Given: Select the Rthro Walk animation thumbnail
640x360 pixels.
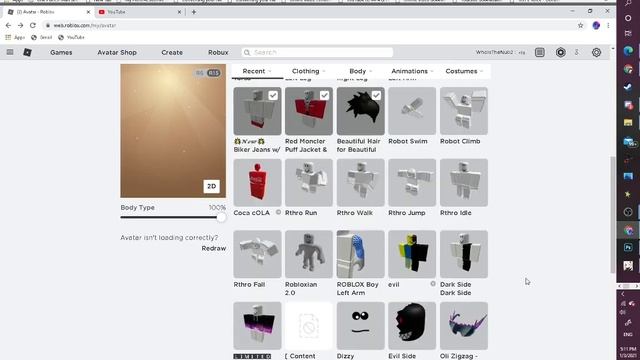Looking at the screenshot, I should point(360,182).
